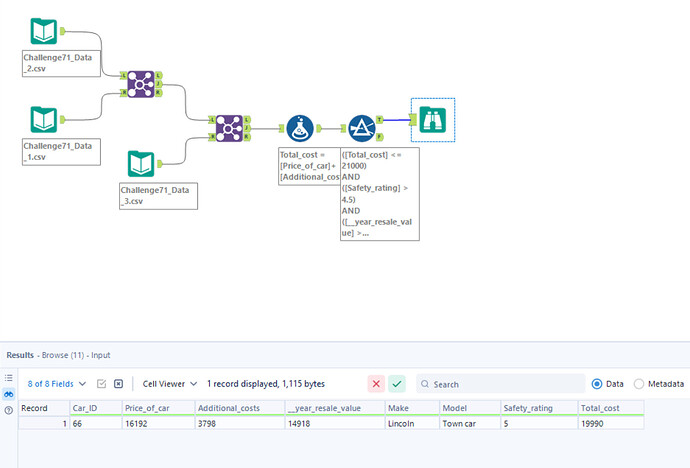Click the Safety_rating column header
690x468 pixels.
(539, 408)
